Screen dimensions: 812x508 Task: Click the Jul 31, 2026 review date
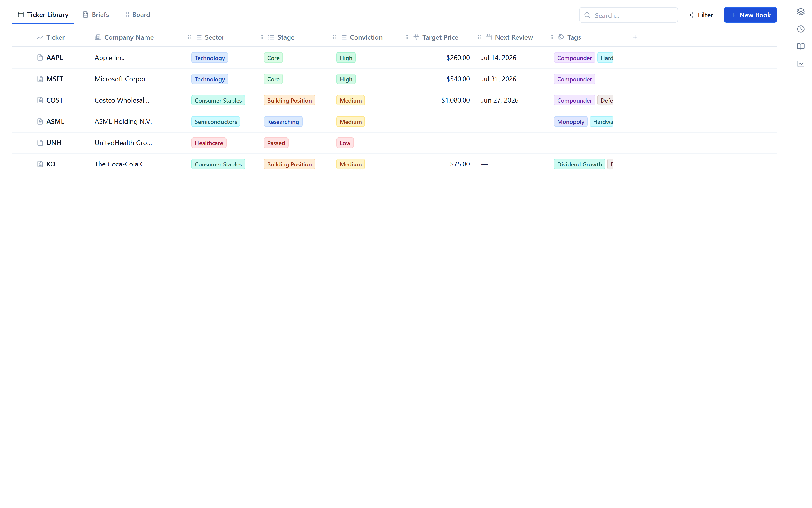[499, 79]
